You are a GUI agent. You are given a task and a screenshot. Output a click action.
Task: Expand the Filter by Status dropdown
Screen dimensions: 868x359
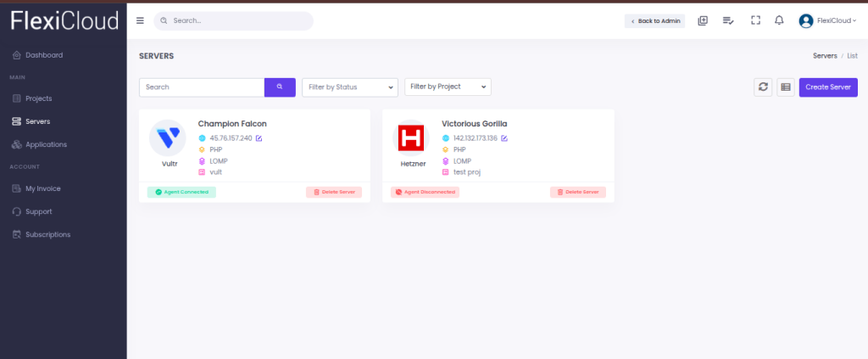[350, 87]
